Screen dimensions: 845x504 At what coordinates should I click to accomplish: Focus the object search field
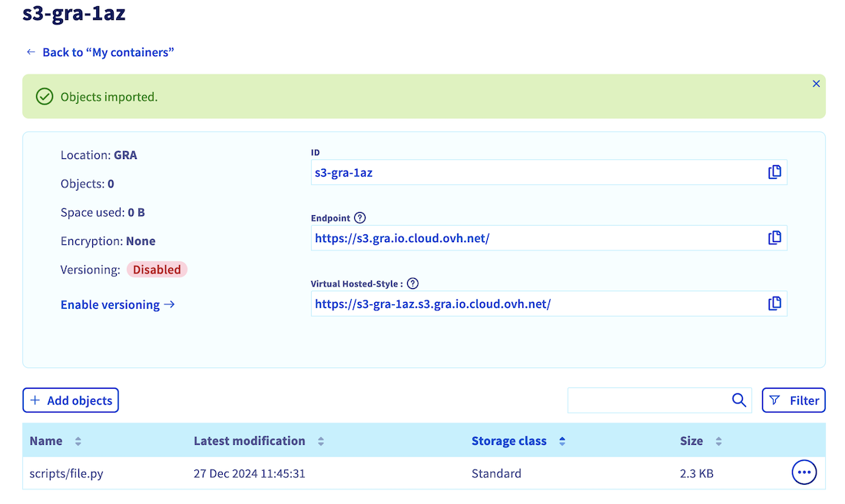647,400
